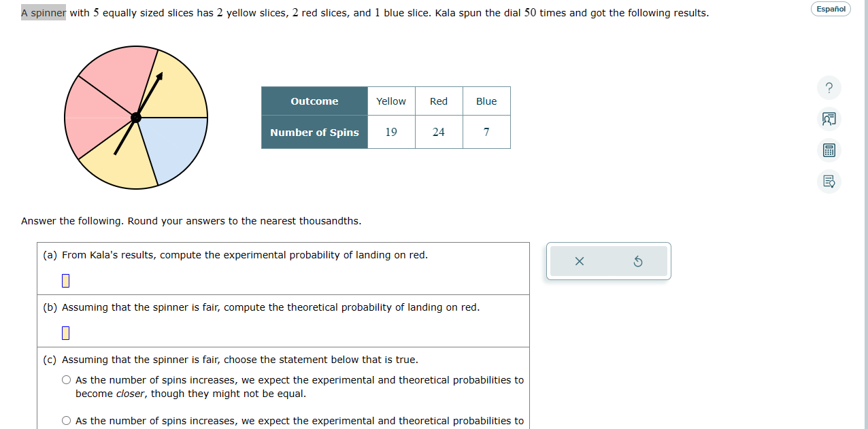868x429 pixels.
Task: Click the answer box for part (a)
Action: [65, 279]
